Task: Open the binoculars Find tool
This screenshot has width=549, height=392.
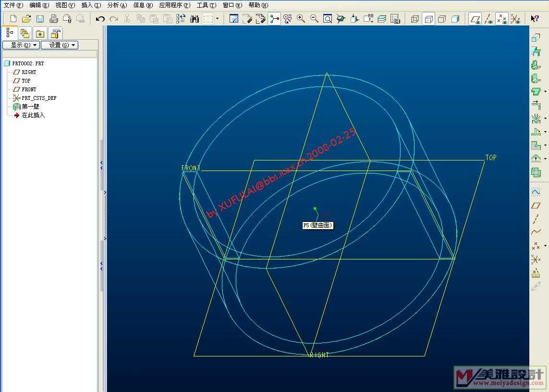Action: [x=195, y=19]
